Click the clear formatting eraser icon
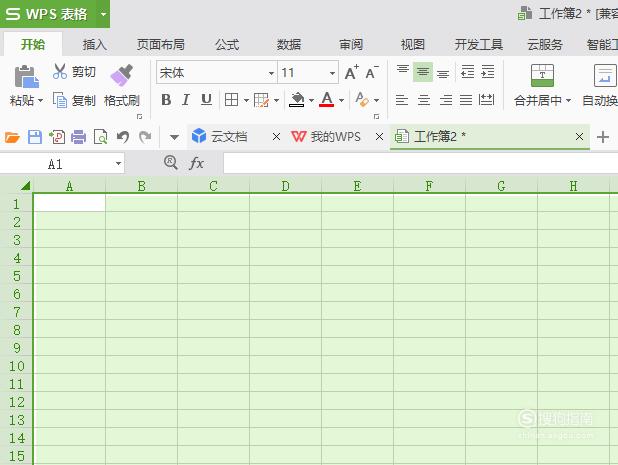618x465 pixels. [362, 99]
